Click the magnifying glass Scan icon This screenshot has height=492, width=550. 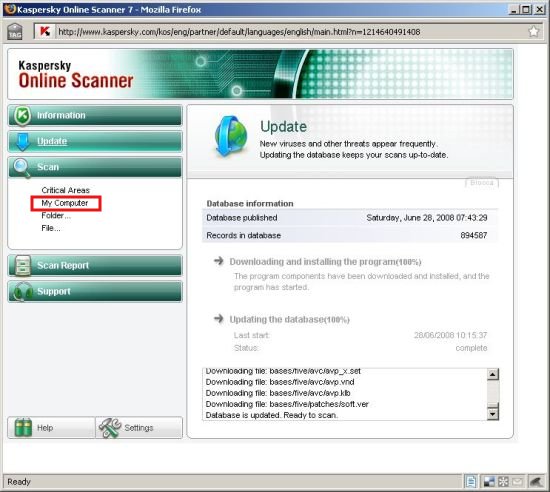click(x=22, y=168)
